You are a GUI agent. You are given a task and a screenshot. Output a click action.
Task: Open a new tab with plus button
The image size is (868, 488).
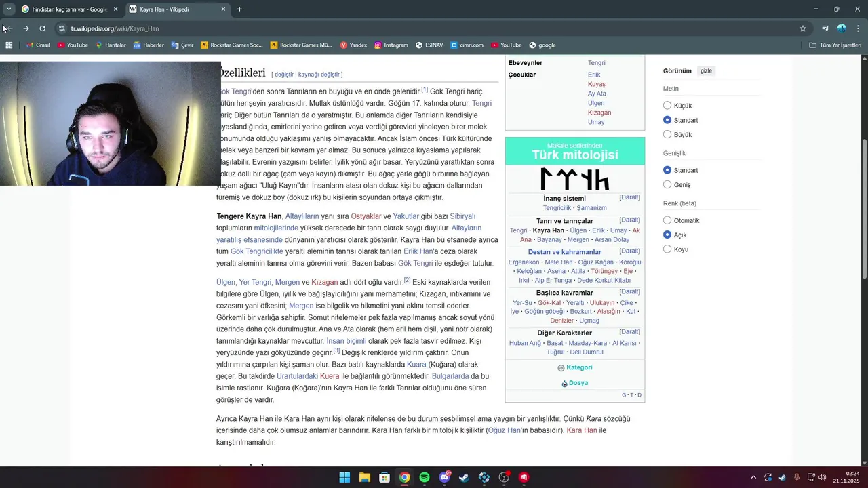239,9
